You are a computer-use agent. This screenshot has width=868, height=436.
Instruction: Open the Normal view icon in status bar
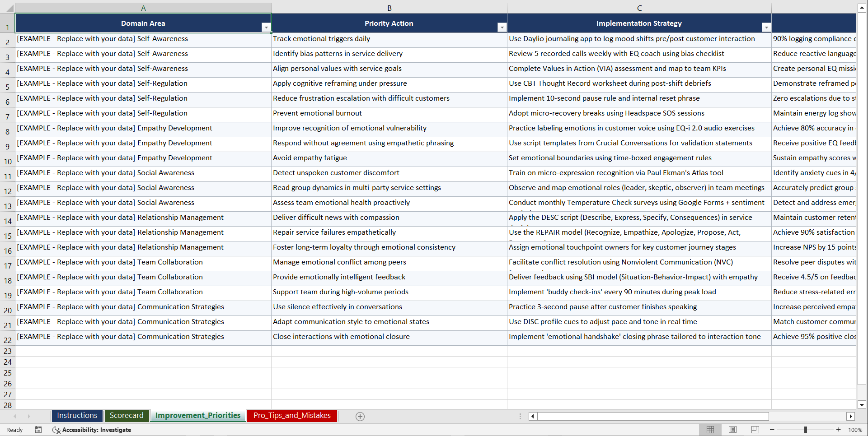point(710,430)
